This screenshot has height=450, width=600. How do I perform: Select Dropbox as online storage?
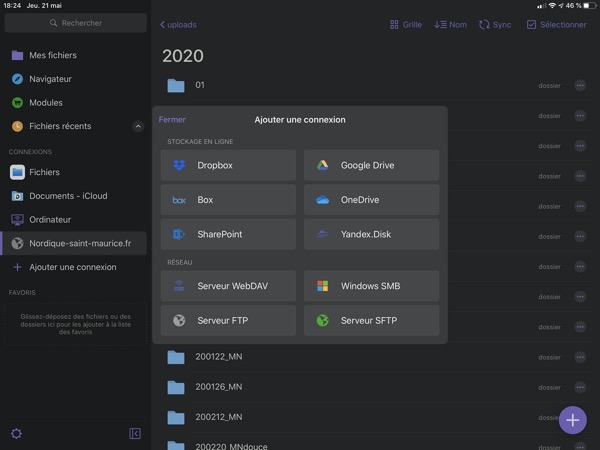(228, 165)
